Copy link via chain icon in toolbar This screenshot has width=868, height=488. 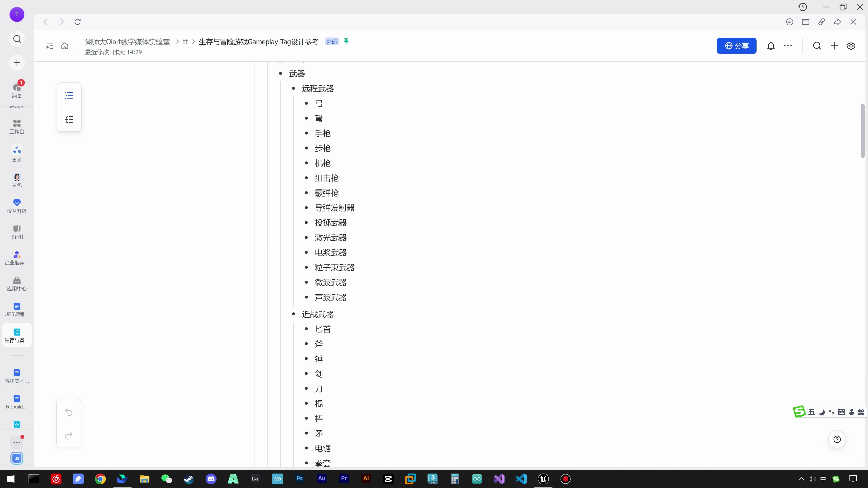(821, 22)
